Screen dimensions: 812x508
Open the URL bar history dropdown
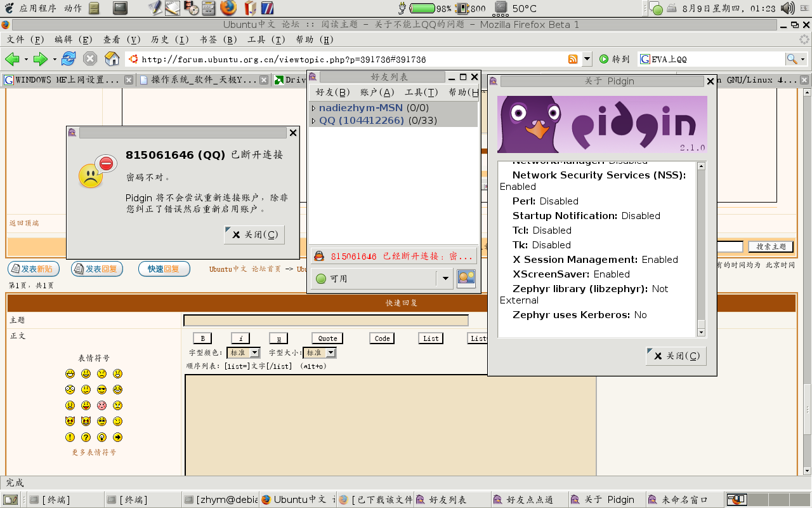587,59
